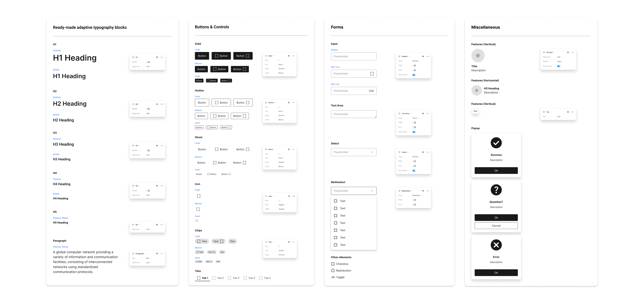Click the Success popup checkmark icon

click(496, 143)
